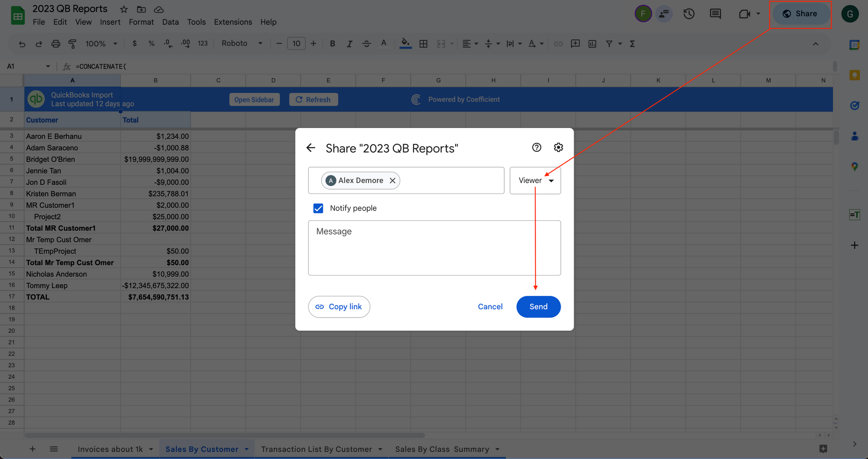Click the Insert comment icon

[x=575, y=44]
